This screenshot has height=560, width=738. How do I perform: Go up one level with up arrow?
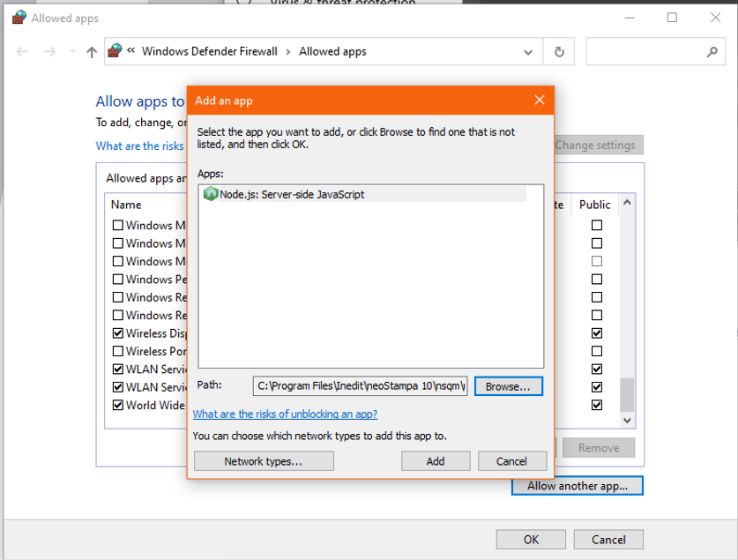[x=92, y=52]
